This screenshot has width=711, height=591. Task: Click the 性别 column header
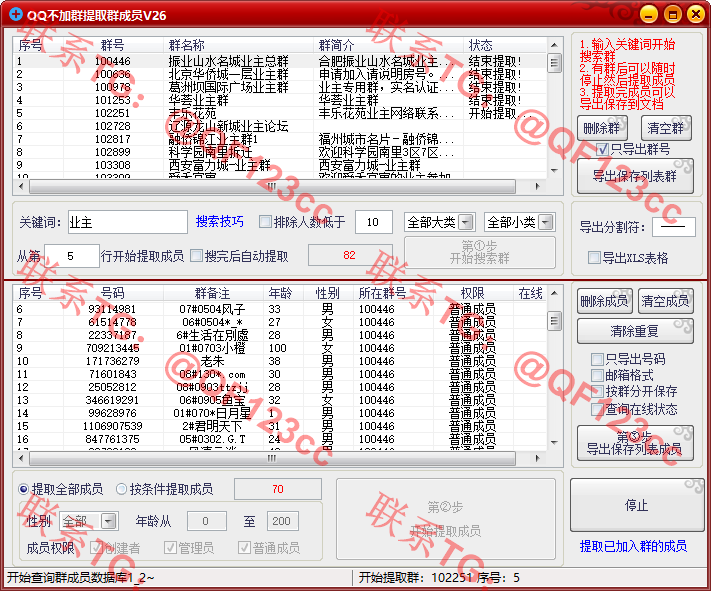[327, 293]
